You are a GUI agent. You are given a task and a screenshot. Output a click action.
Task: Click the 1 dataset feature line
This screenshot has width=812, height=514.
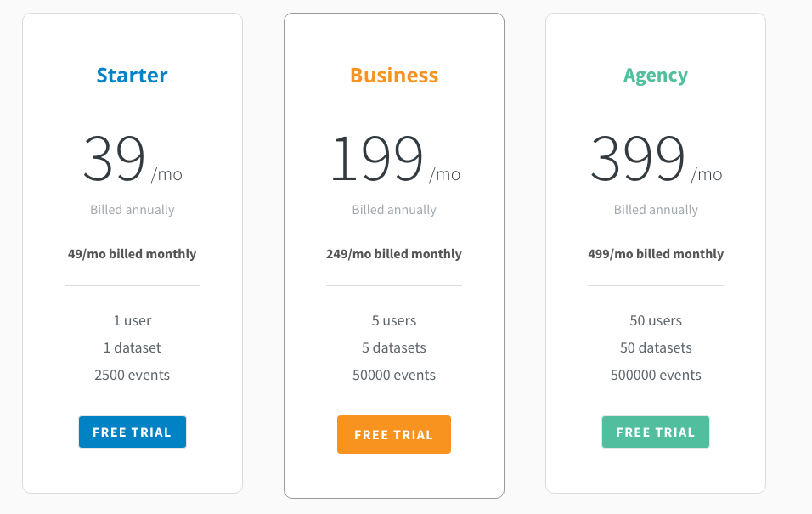pos(132,347)
